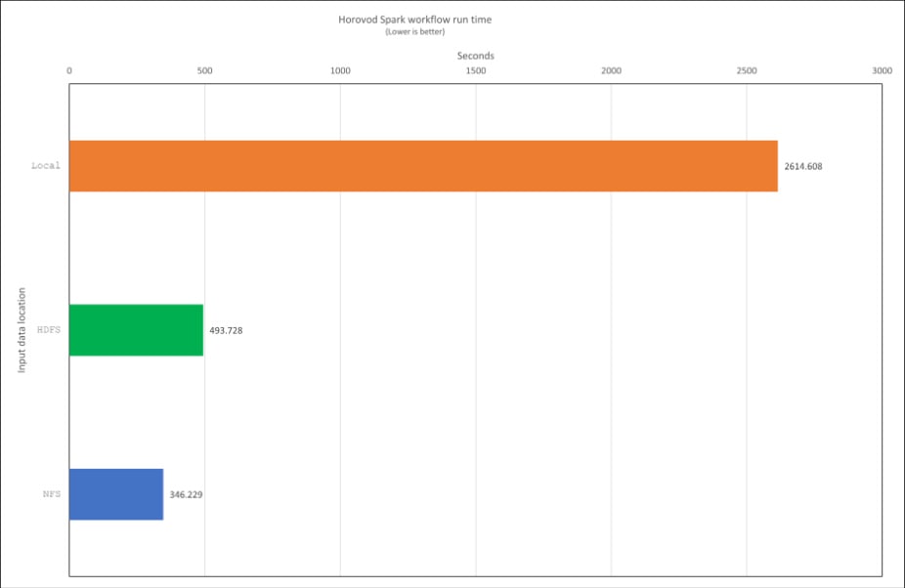This screenshot has width=905, height=588.
Task: Select the orange Local bar
Action: click(423, 166)
